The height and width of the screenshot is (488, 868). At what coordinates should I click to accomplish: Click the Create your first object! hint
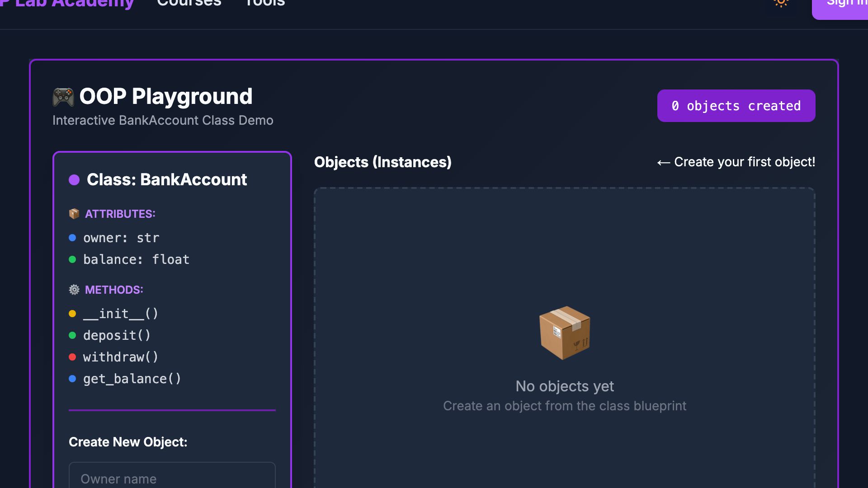pos(736,162)
